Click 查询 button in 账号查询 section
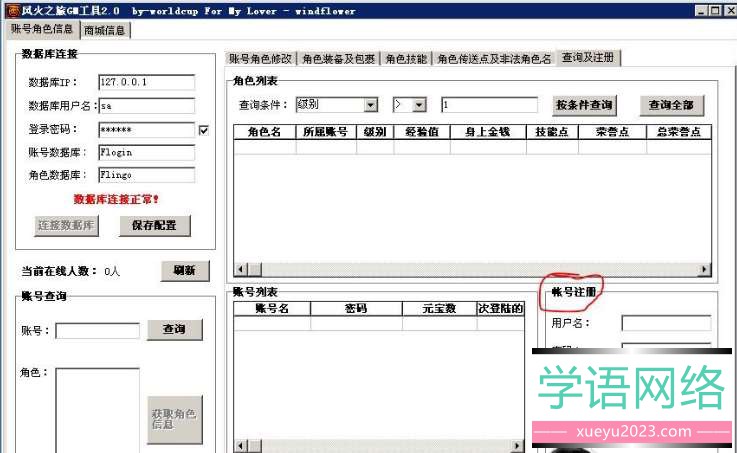 tap(174, 329)
